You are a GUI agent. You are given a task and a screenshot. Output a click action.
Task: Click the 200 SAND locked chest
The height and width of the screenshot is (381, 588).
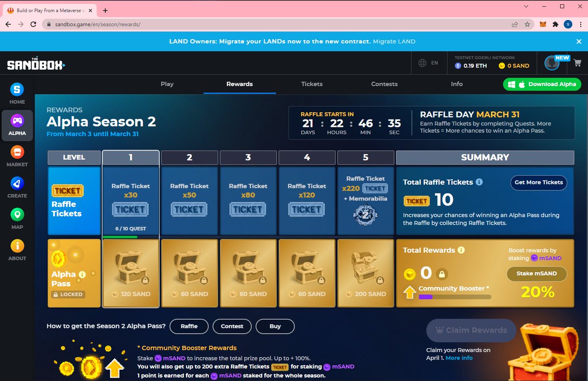click(366, 273)
